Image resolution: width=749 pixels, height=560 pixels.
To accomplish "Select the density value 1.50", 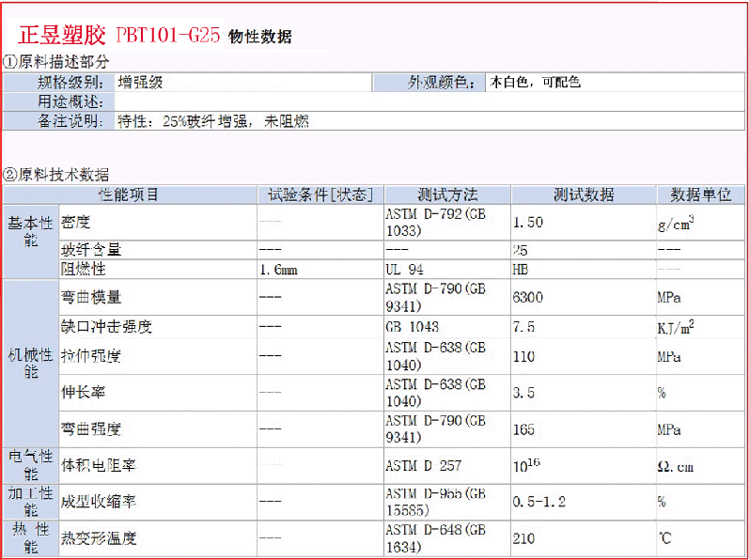I will tap(528, 224).
